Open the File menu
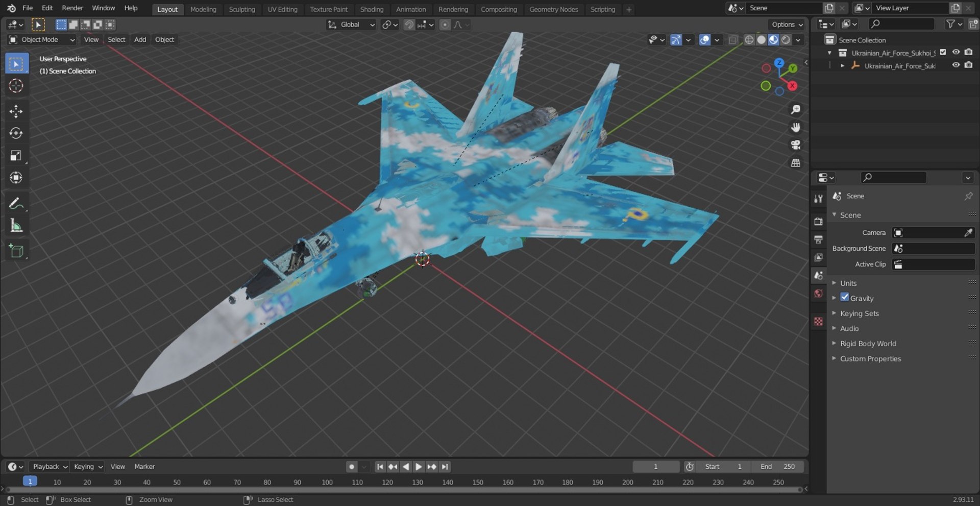Screen dimensions: 980x506 tap(28, 8)
